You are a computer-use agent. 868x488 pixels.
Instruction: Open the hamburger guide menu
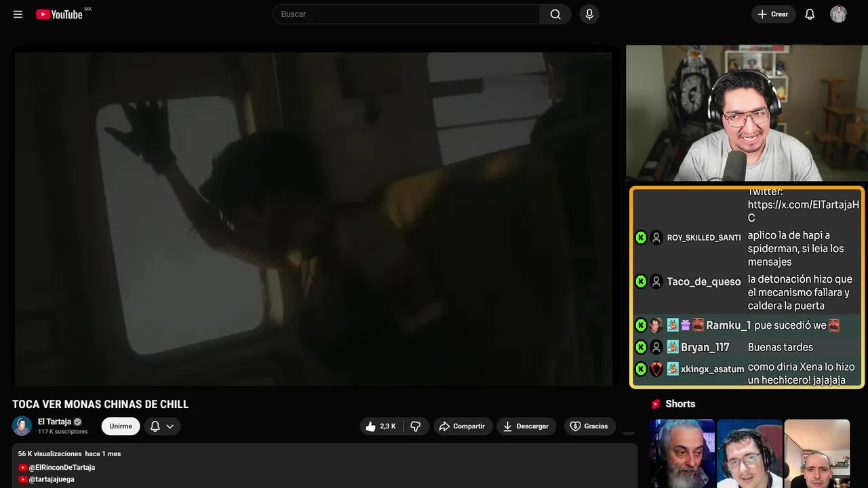(x=18, y=14)
